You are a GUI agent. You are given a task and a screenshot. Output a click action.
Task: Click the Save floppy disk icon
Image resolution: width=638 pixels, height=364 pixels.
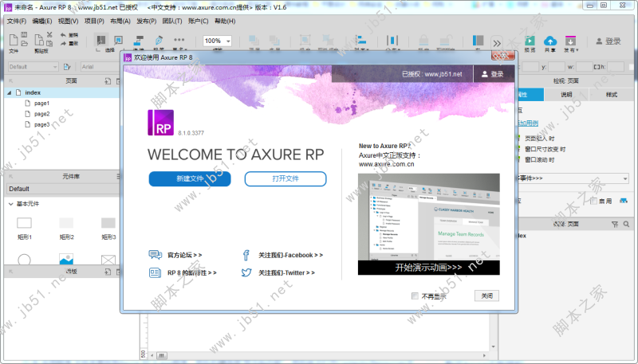(25, 35)
